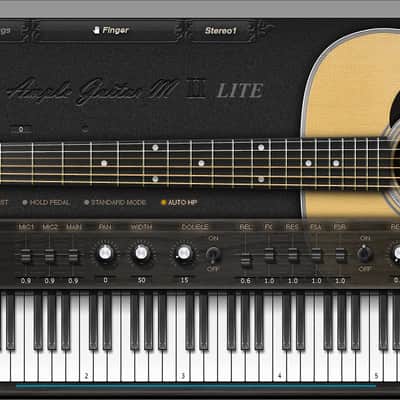Click the FSR fader
Image resolution: width=400 pixels, height=400 pixels.
click(x=340, y=255)
